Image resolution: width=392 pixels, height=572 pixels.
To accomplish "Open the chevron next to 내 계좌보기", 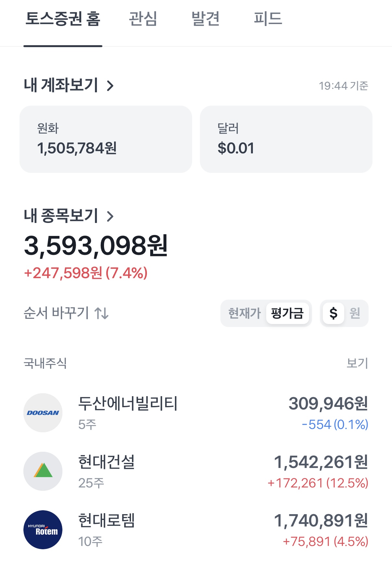I will [x=111, y=86].
